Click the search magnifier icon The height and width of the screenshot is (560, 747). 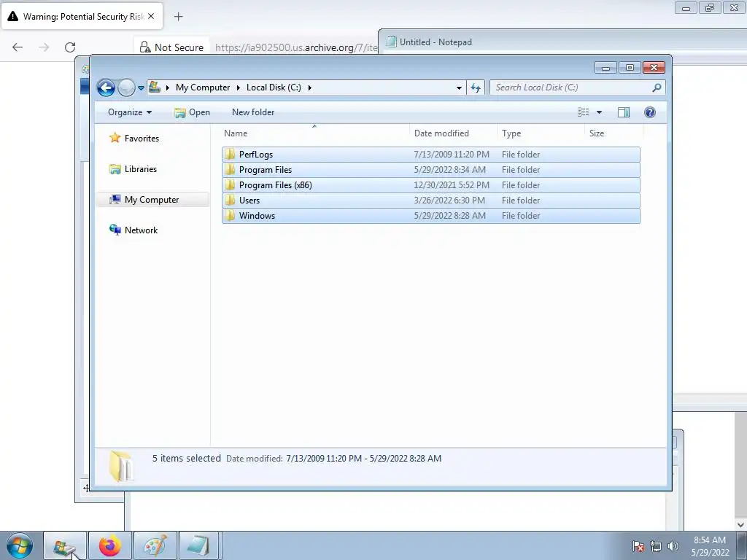[657, 87]
